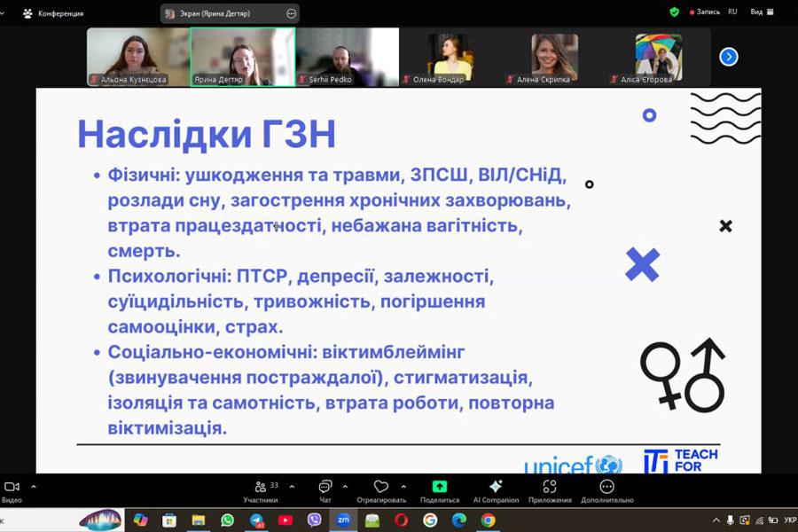Image resolution: width=798 pixels, height=532 pixels.
Task: Expand the chevron next to Отреагировать
Action: [403, 486]
